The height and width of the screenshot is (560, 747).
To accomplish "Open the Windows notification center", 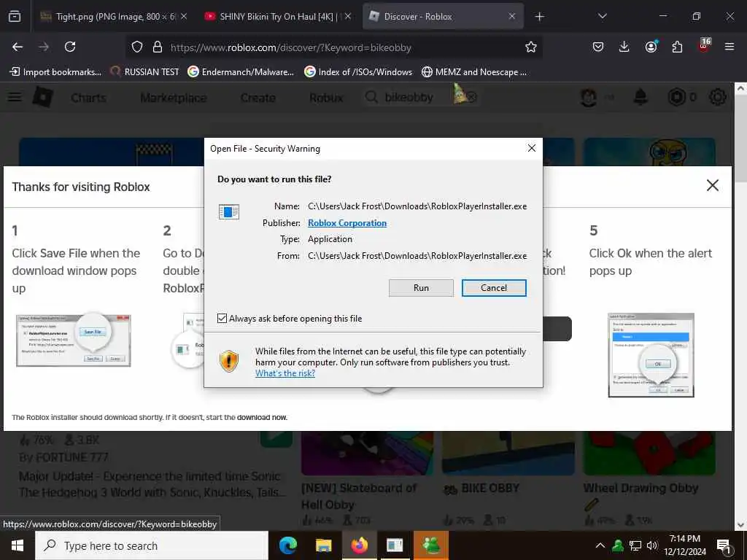I will click(724, 545).
